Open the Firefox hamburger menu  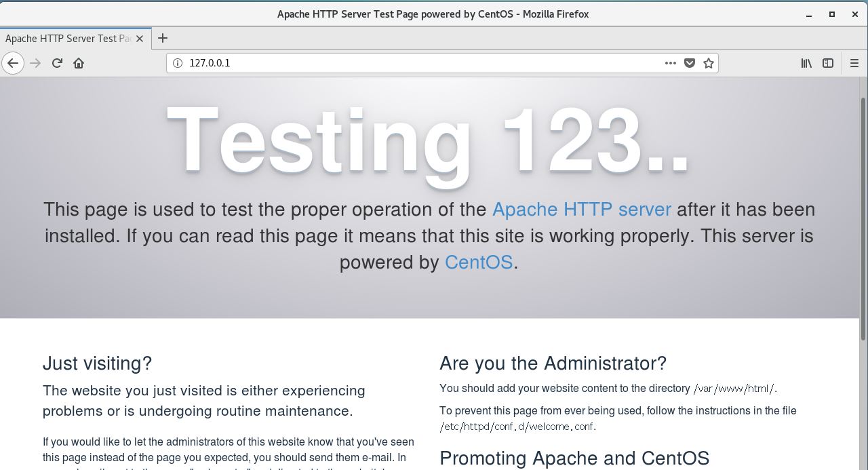(x=854, y=63)
